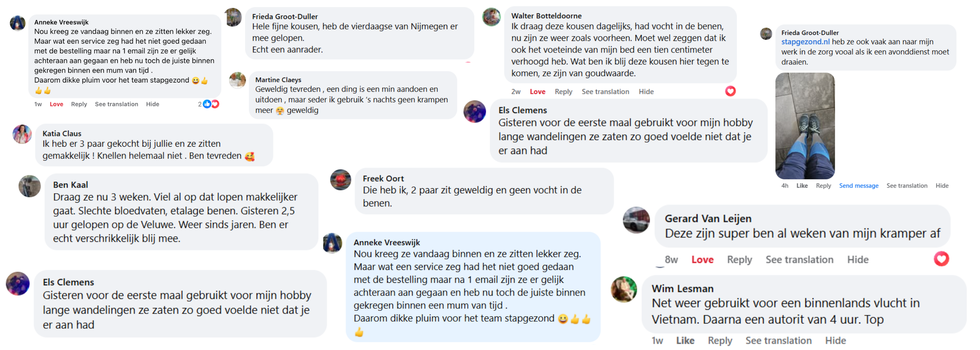The image size is (980, 350).
Task: Open Ben Kaal's profile avatar
Action: point(30,187)
